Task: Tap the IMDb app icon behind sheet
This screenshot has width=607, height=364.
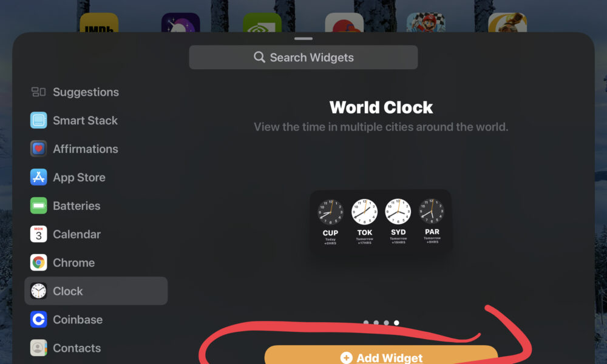Action: pos(99,22)
